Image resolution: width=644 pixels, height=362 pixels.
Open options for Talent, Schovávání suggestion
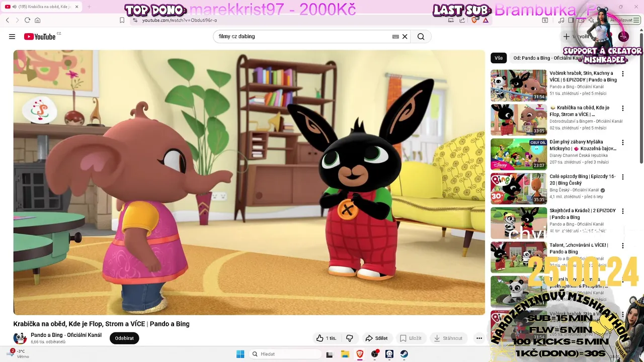pyautogui.click(x=623, y=246)
